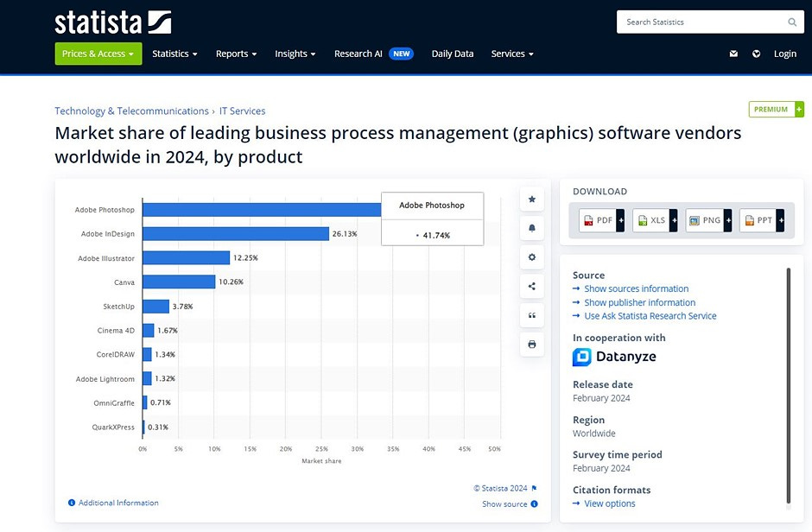Expand the Statistics menu
This screenshot has height=532, width=812.
coord(174,54)
